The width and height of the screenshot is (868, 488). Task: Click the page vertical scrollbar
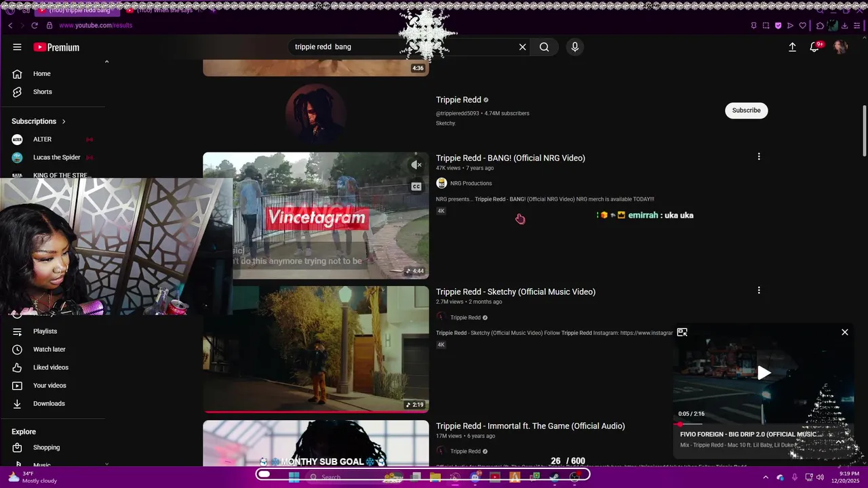click(864, 131)
